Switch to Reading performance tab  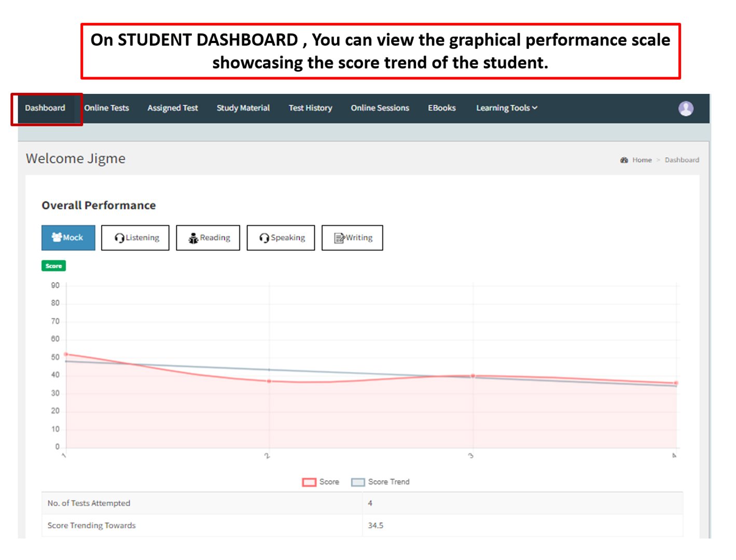tap(208, 238)
